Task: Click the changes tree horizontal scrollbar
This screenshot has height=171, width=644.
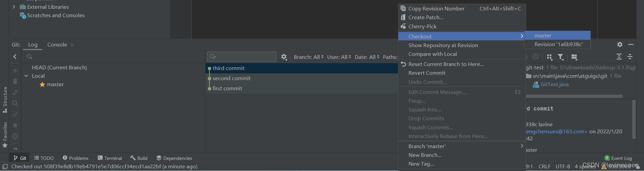Action: click(574, 96)
